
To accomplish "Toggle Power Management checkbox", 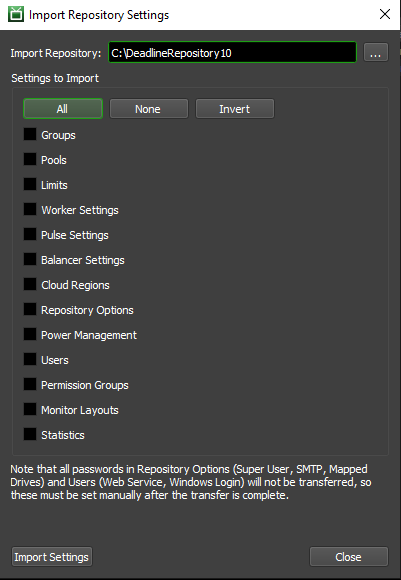I will click(x=30, y=334).
